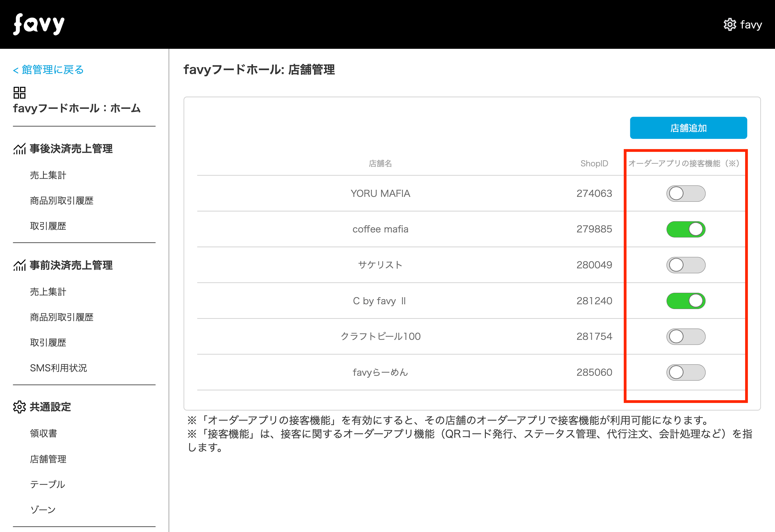Select the coffee mafia shop name
The image size is (775, 532).
click(x=380, y=229)
